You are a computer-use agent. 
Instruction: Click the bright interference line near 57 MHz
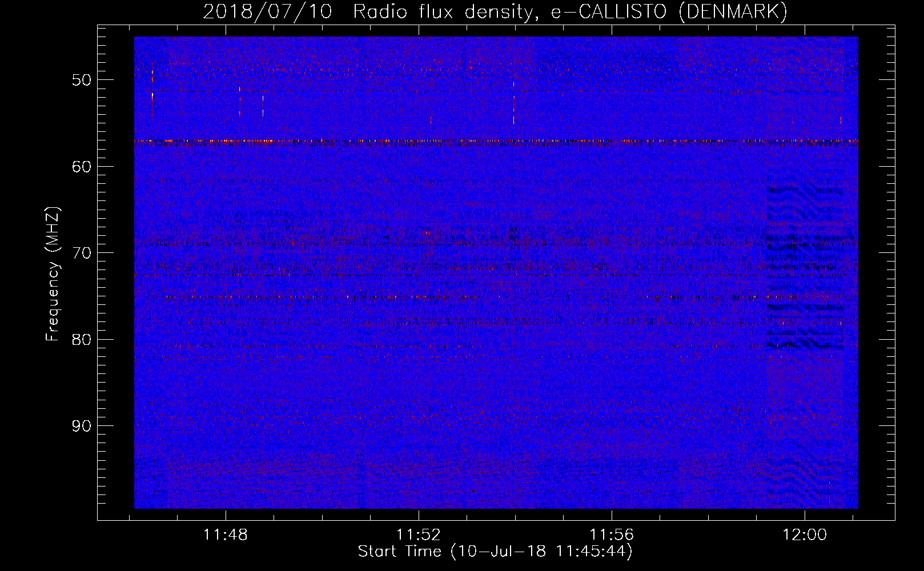pos(496,141)
